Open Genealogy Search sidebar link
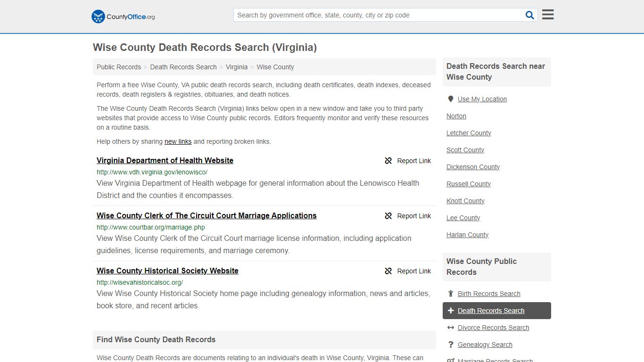644x362 pixels. [485, 345]
